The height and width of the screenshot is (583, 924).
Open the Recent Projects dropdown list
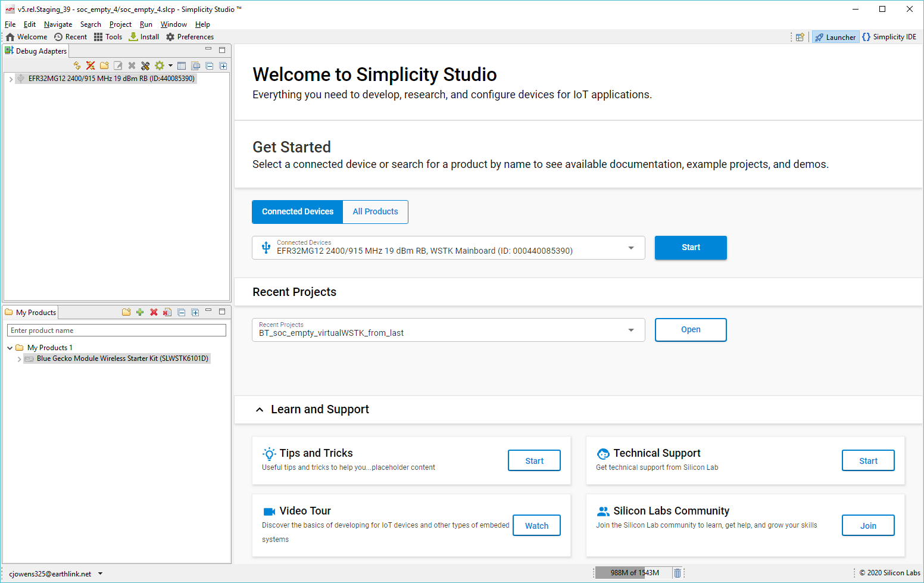pos(631,330)
